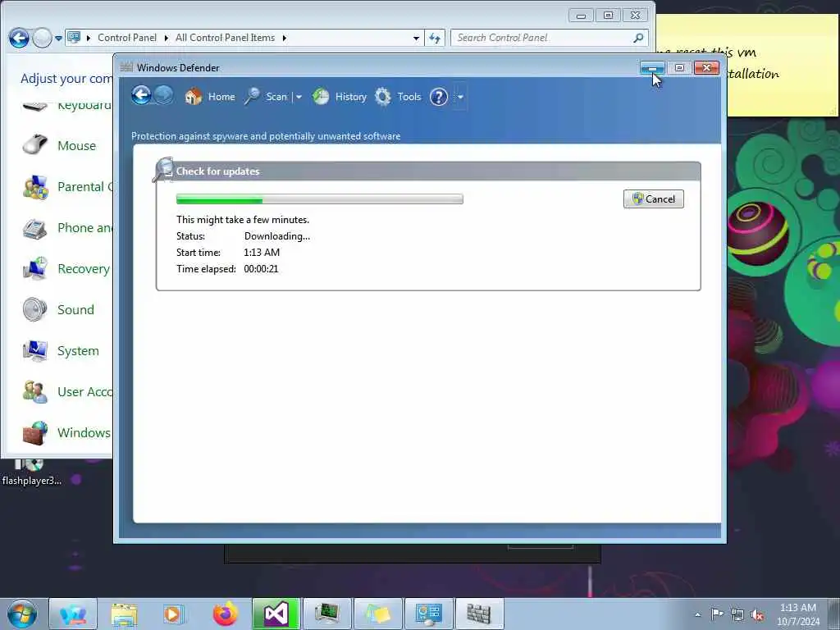Click Control Panel breadcrumb in address bar
This screenshot has width=840, height=630.
pyautogui.click(x=127, y=38)
